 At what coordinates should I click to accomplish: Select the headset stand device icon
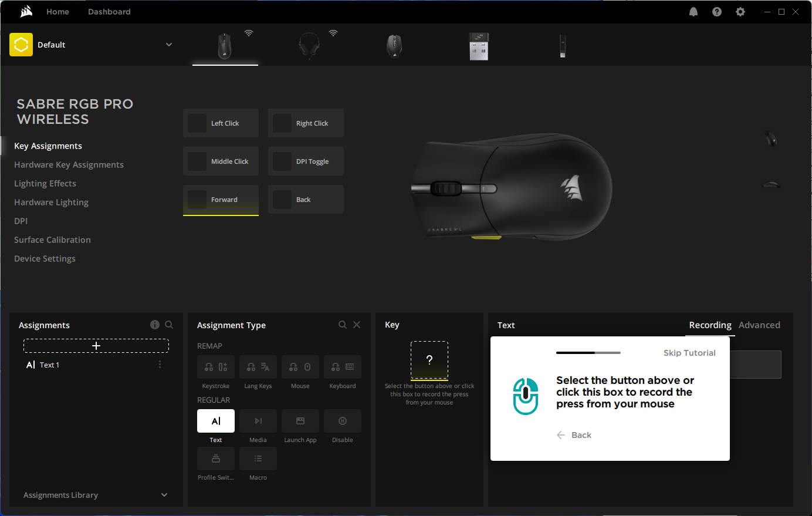point(563,46)
